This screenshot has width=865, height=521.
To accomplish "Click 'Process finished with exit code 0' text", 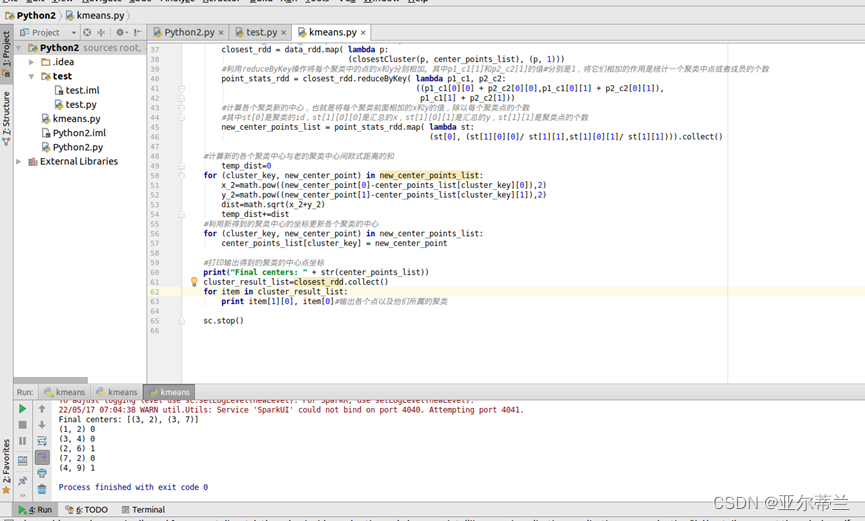I will pyautogui.click(x=133, y=487).
